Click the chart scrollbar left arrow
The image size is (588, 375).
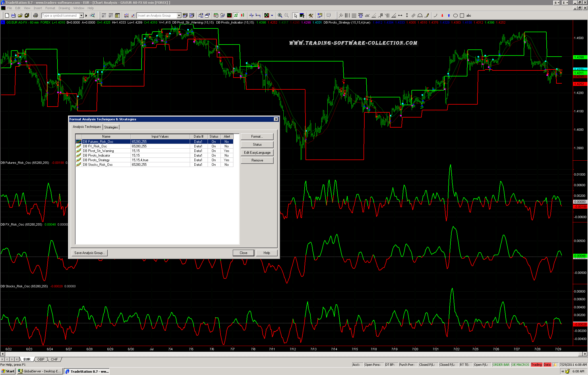(x=3, y=354)
